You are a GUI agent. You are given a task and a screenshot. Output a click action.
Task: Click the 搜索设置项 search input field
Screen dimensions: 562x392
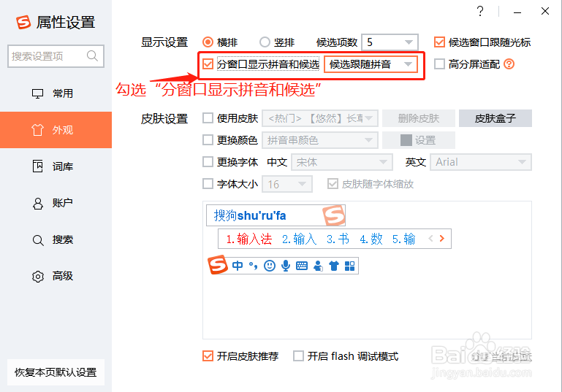(x=56, y=56)
